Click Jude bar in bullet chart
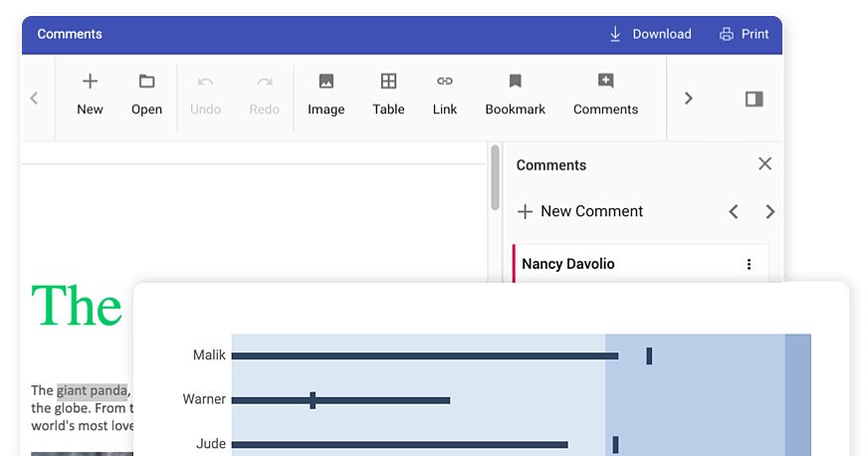 coord(400,444)
